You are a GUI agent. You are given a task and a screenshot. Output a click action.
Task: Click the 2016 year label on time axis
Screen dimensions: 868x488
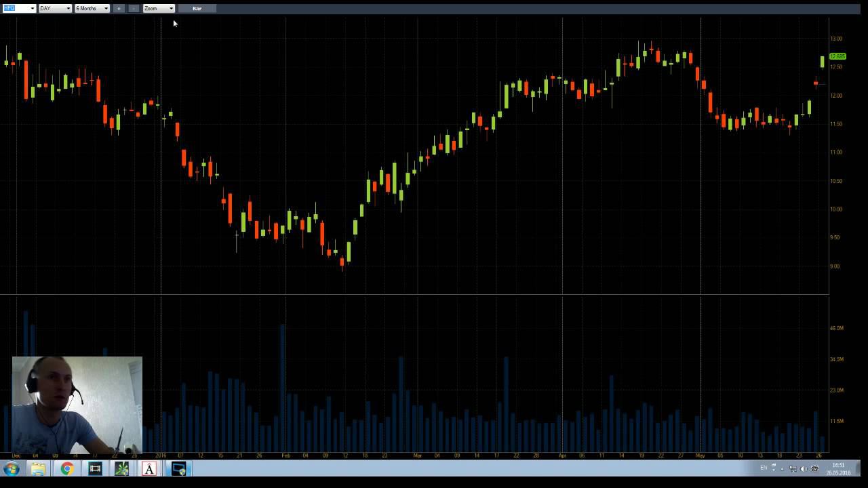pyautogui.click(x=161, y=455)
